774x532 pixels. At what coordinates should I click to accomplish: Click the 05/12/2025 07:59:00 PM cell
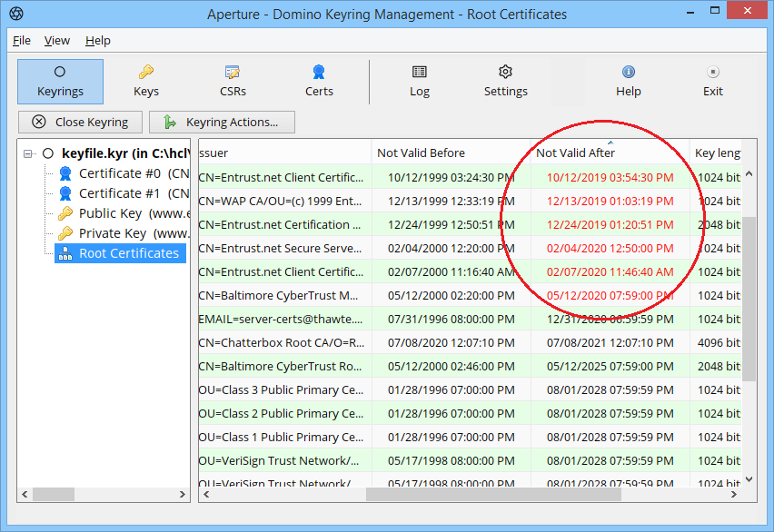[610, 366]
